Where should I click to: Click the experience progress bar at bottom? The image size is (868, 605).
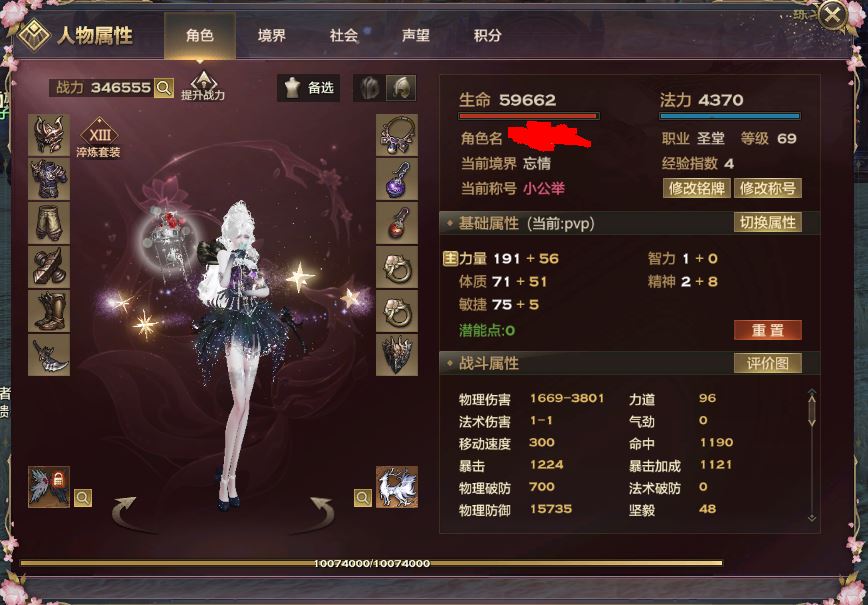(x=371, y=563)
